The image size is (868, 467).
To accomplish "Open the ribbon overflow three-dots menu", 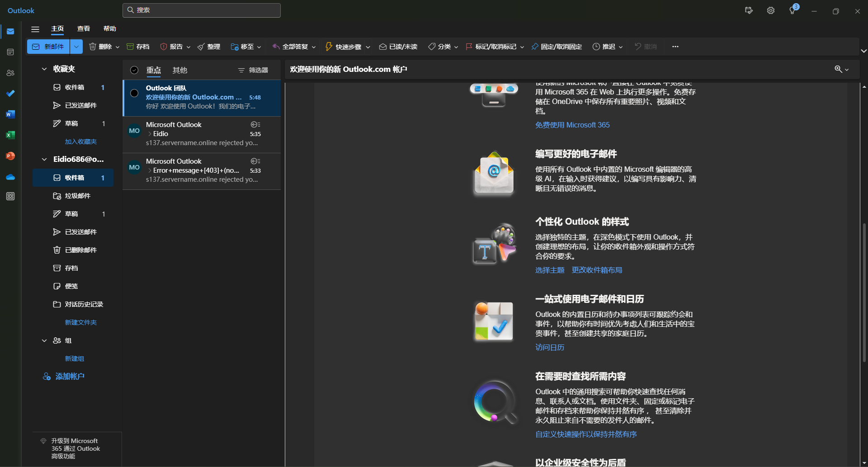I will pyautogui.click(x=675, y=47).
